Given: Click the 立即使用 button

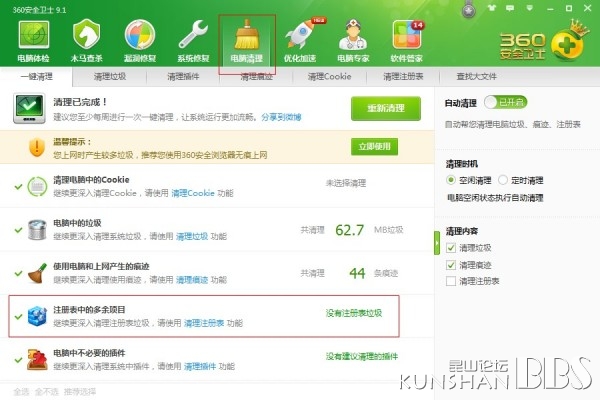Looking at the screenshot, I should [x=374, y=147].
